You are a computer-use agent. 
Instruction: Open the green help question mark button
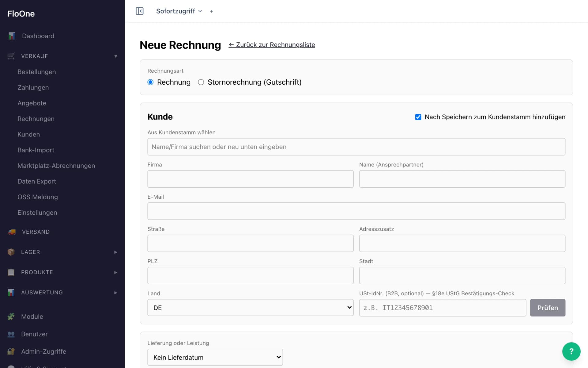click(x=571, y=351)
